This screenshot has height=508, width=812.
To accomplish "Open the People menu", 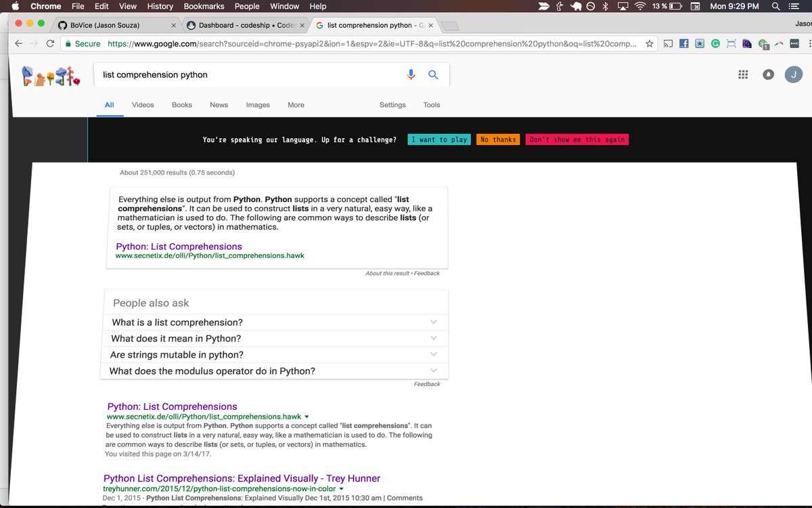I will coord(247,6).
